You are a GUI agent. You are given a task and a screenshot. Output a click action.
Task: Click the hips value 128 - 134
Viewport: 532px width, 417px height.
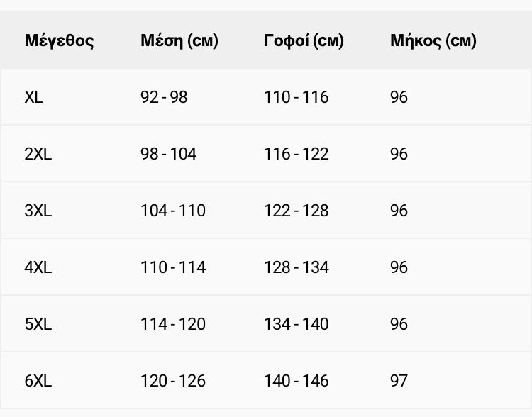pyautogui.click(x=297, y=267)
